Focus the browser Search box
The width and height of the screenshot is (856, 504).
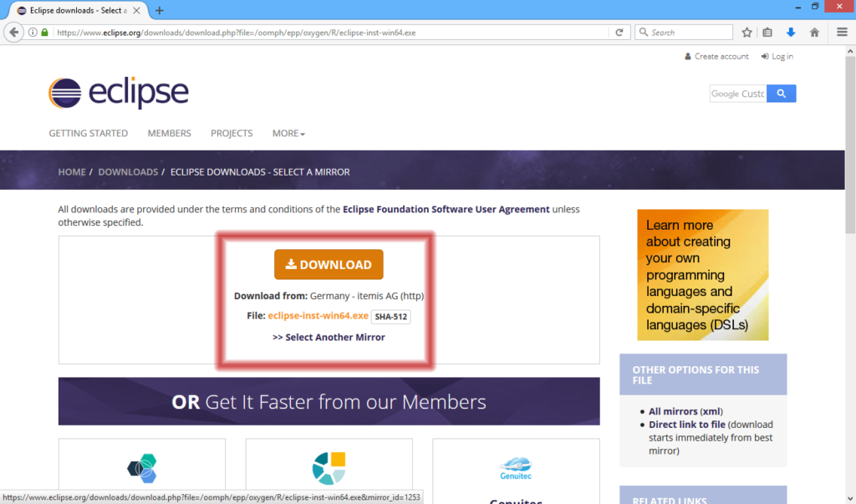[684, 33]
